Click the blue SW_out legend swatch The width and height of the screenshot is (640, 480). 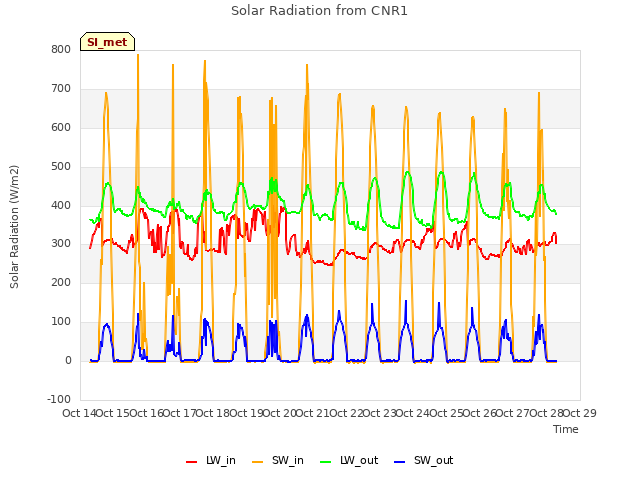400,462
